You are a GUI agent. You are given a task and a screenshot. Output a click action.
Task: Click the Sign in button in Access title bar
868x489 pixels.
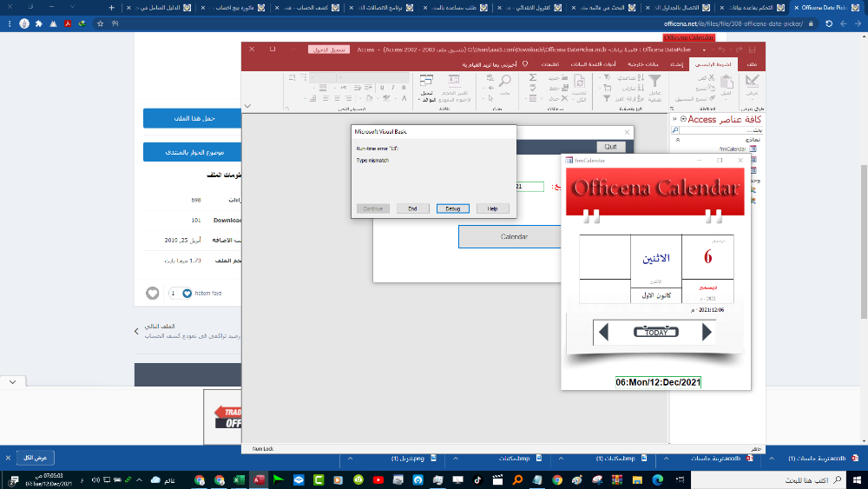coord(329,50)
